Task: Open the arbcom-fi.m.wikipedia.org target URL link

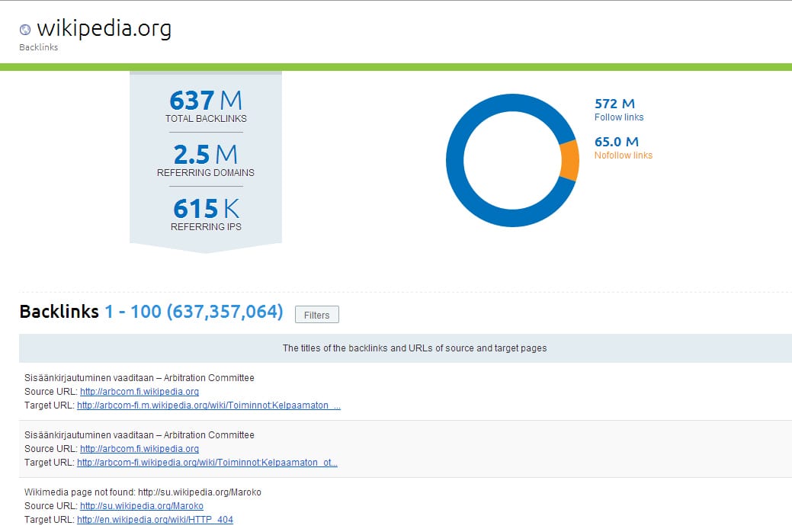Action: pyautogui.click(x=209, y=405)
